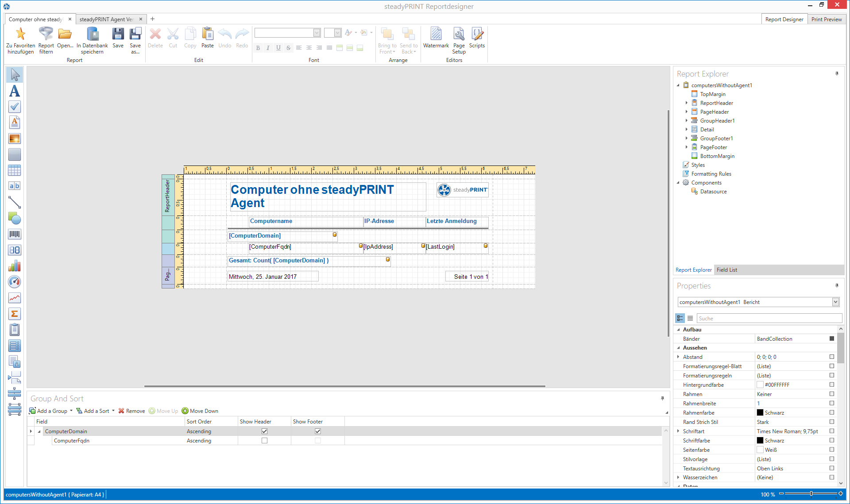Click Zu Favoriten hinzufügen star icon
850x504 pixels.
point(20,34)
